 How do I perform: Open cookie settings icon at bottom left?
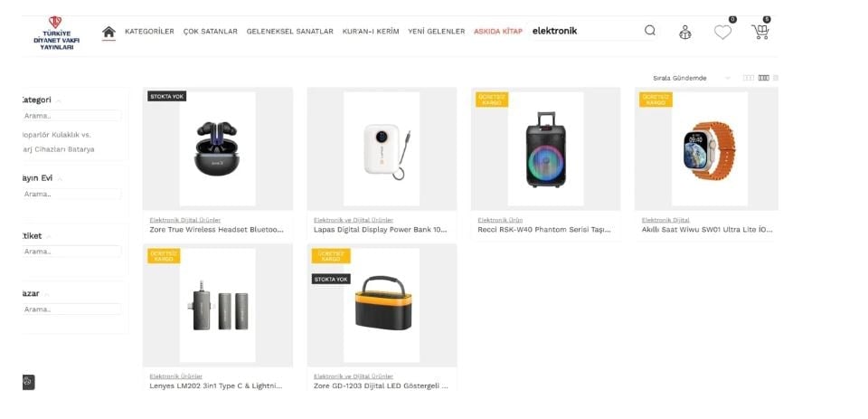28,382
